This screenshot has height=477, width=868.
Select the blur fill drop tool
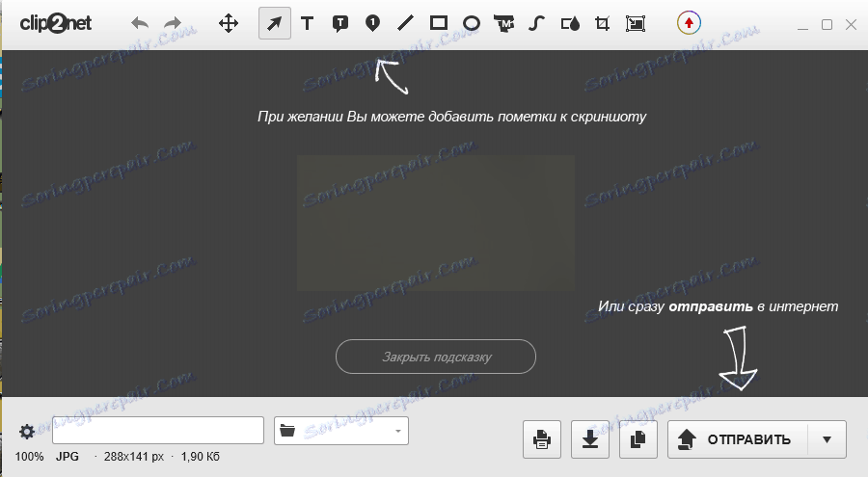pyautogui.click(x=570, y=23)
